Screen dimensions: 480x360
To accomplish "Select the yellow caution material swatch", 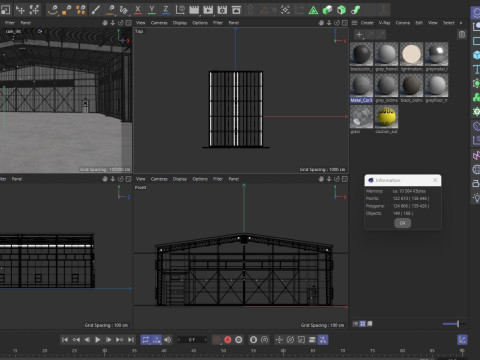I will [386, 117].
